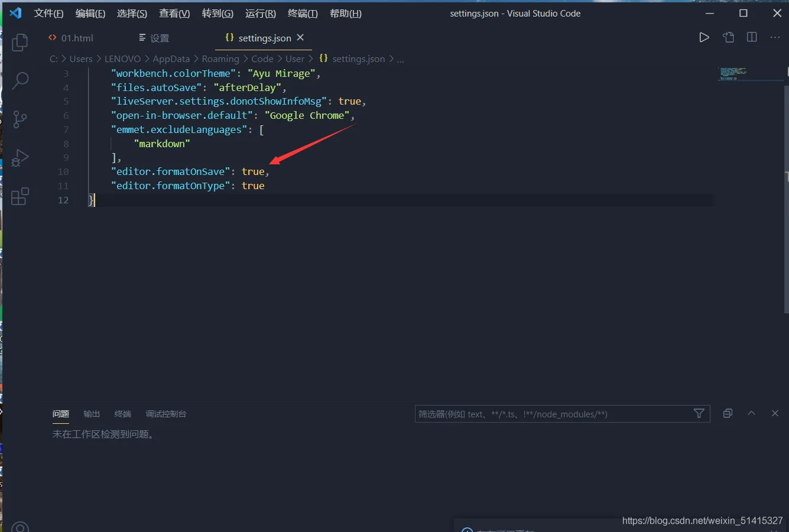This screenshot has height=532, width=789.
Task: Click the "editor.formatOnSave" key
Action: coord(171,171)
